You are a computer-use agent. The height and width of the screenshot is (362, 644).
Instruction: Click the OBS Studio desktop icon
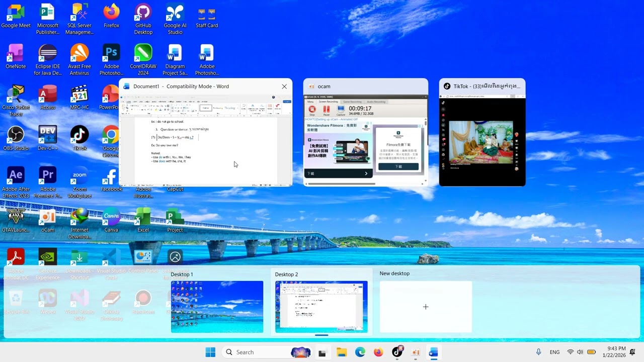[16, 138]
